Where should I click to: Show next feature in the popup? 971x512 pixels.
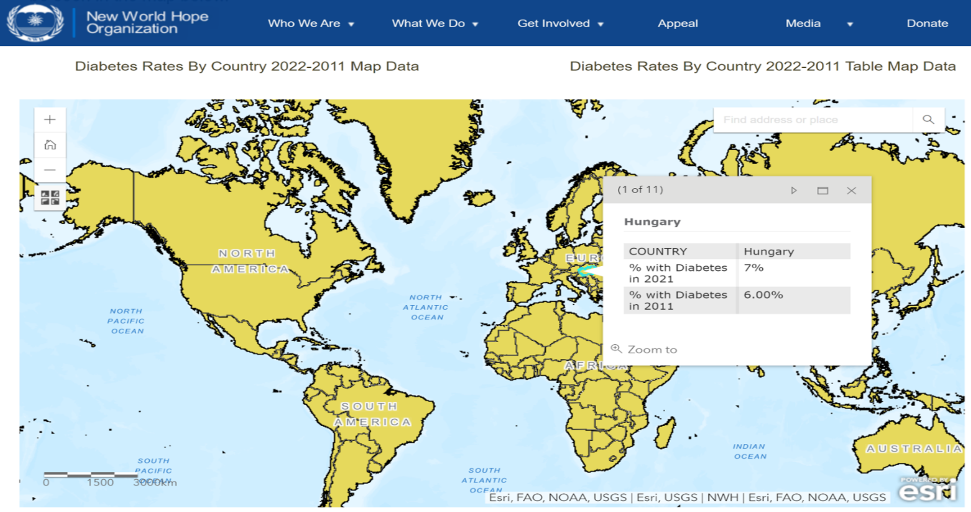(794, 190)
